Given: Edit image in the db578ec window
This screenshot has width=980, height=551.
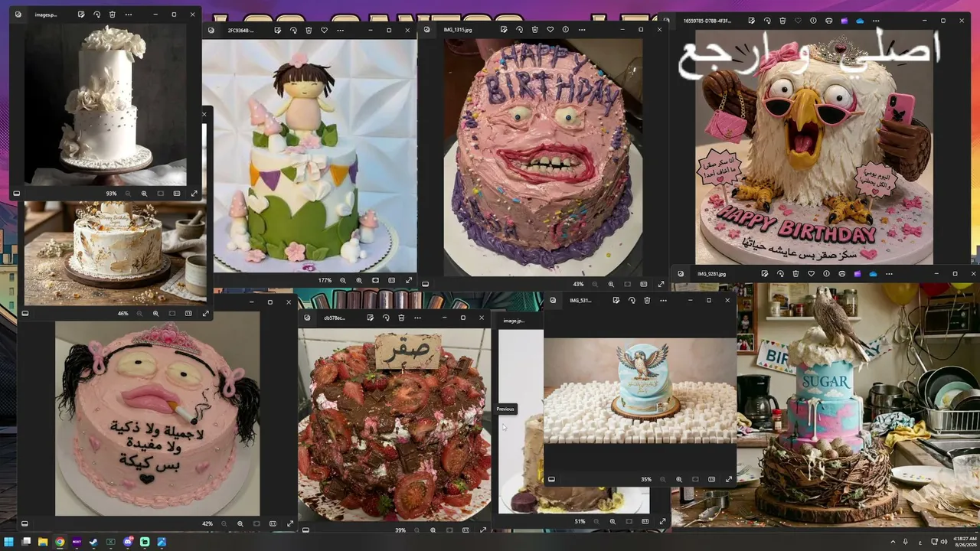Looking at the screenshot, I should pos(370,318).
